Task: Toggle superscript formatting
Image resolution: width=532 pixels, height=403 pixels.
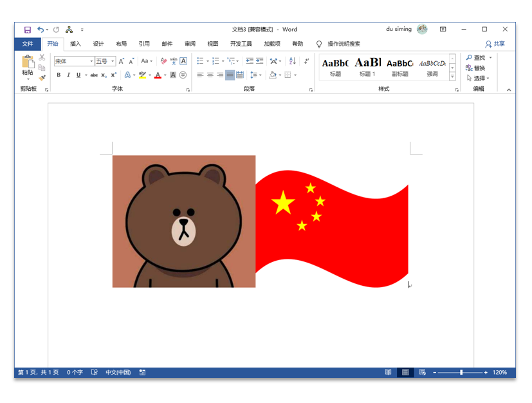Action: [114, 75]
